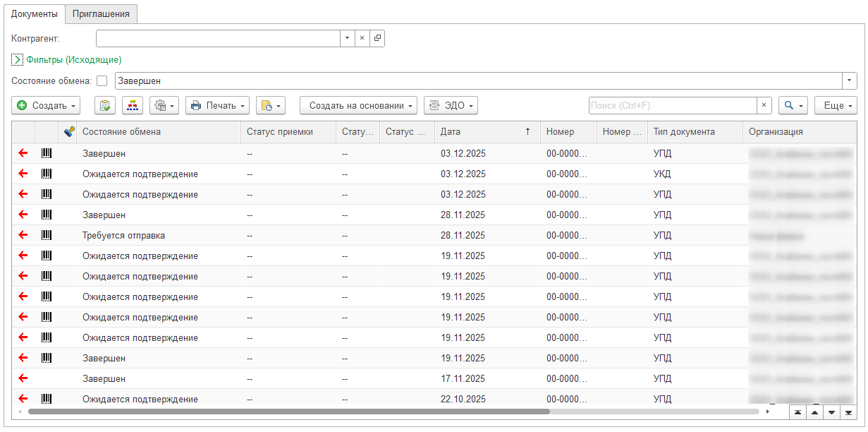The image size is (868, 432).
Task: Enable the Состояние обмена filter checkbox
Action: [x=102, y=81]
